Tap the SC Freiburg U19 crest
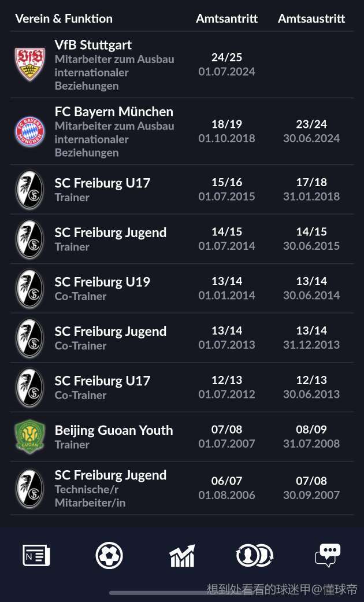The width and height of the screenshot is (364, 602). 29,288
